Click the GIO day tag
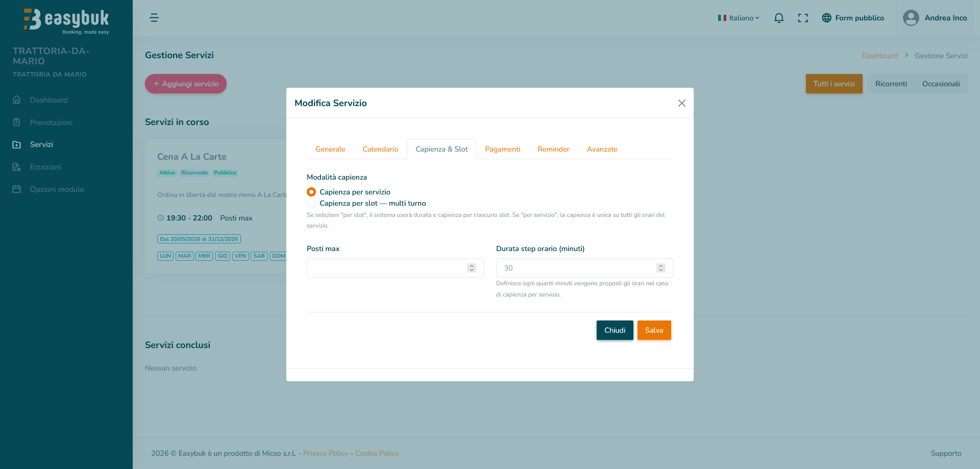Image resolution: width=980 pixels, height=469 pixels. [x=223, y=256]
